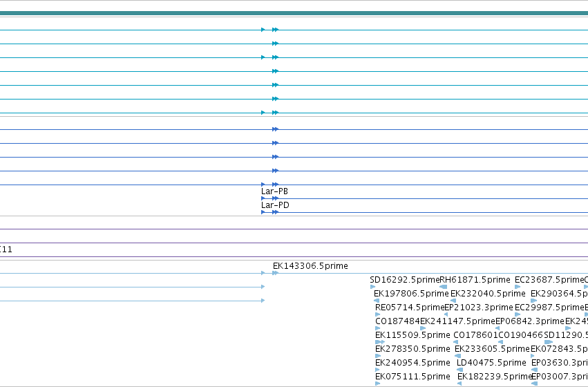Click the reverse glyph beneath EK232040.5prime
This screenshot has height=387, width=588.
(x=453, y=301)
